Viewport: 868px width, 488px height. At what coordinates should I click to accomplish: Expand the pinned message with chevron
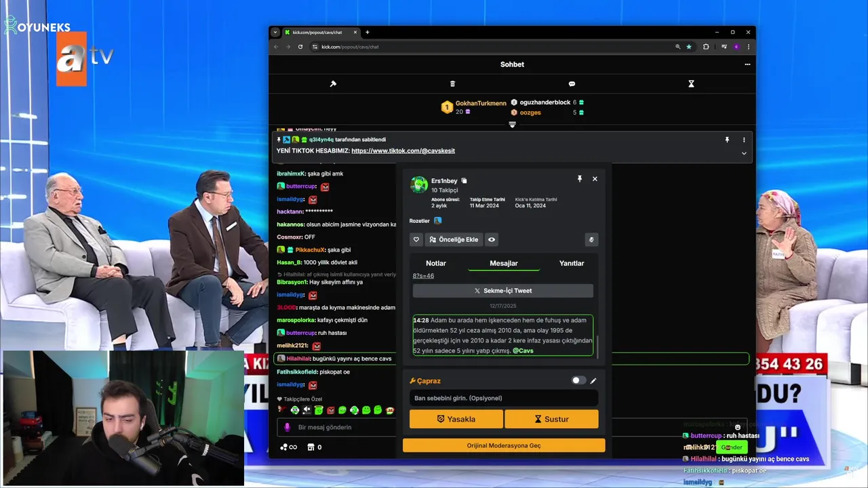tap(744, 153)
